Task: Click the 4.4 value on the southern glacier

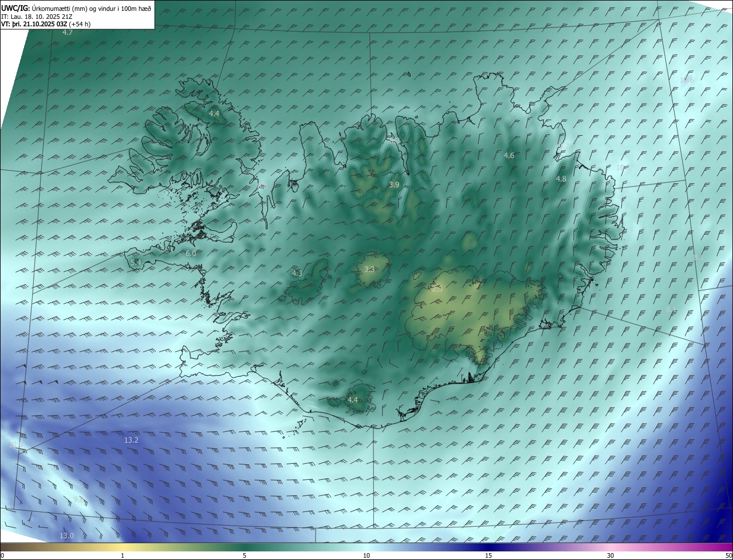Action: click(353, 400)
